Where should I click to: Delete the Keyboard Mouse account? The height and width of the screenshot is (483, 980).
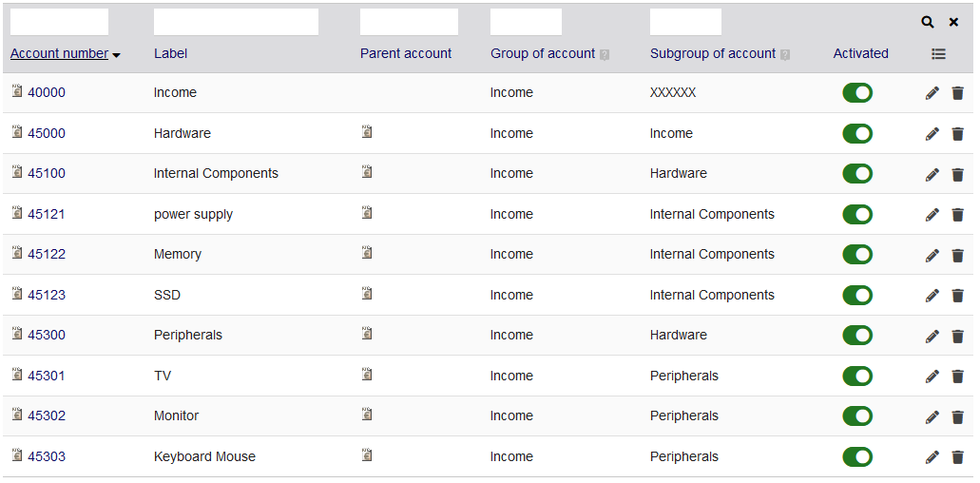(x=957, y=456)
